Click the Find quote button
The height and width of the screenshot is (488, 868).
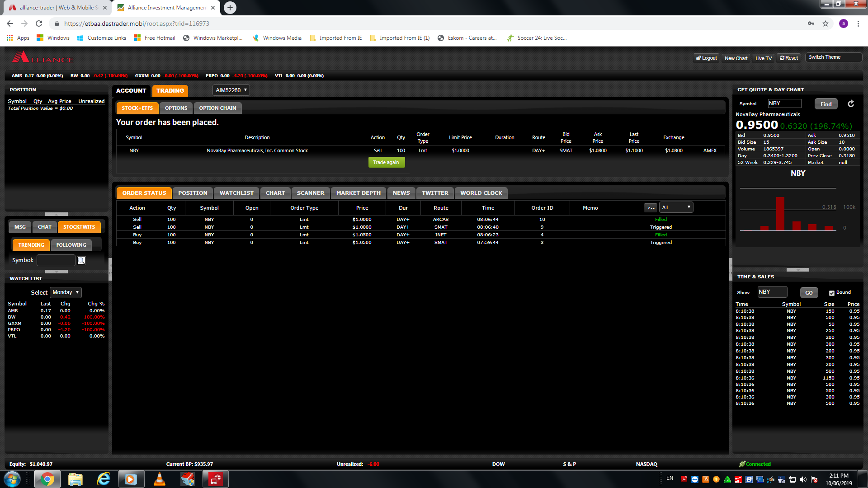[x=826, y=104]
